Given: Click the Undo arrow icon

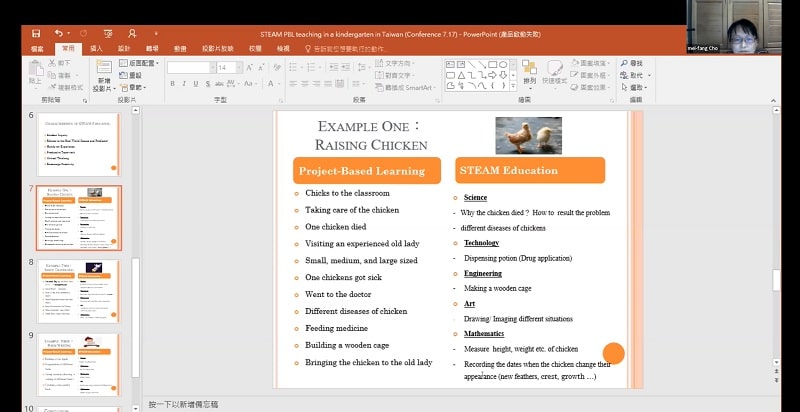Looking at the screenshot, I should 58,33.
